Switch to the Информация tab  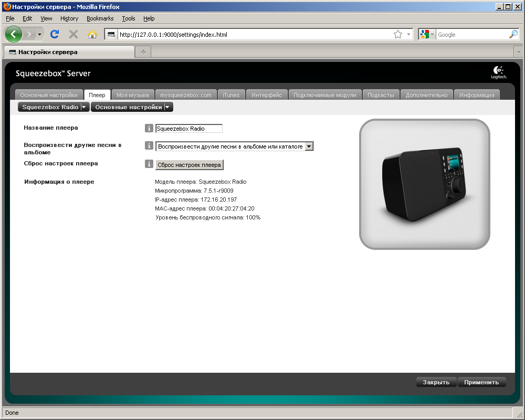(477, 95)
